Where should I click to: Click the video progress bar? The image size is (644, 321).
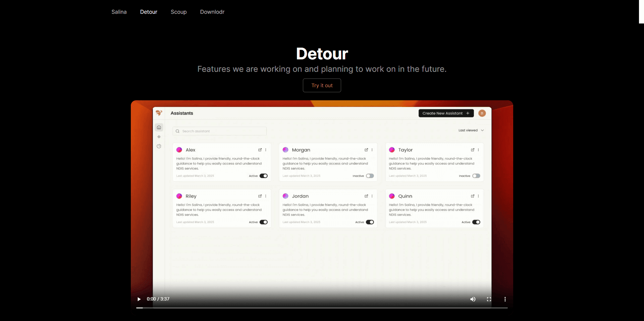pyautogui.click(x=322, y=308)
